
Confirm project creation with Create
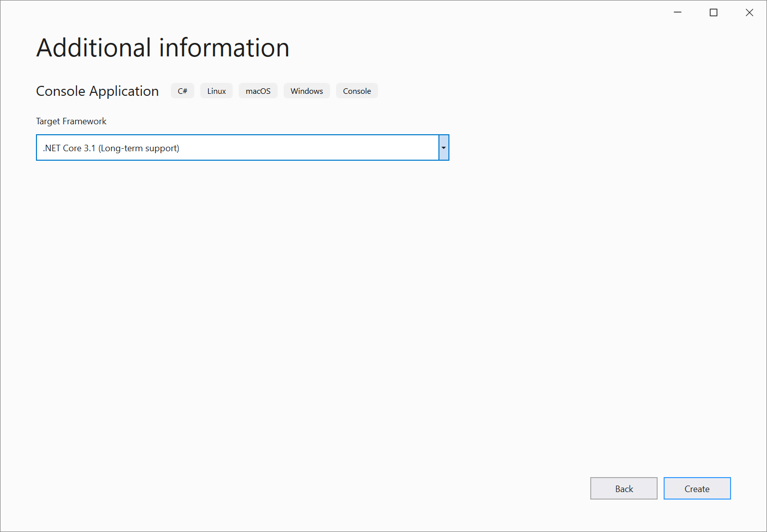(697, 488)
